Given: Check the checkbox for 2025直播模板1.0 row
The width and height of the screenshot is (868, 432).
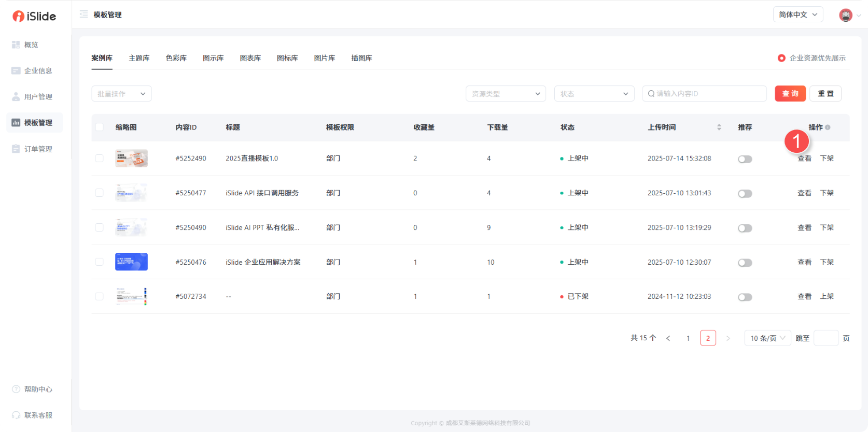Looking at the screenshot, I should click(100, 159).
